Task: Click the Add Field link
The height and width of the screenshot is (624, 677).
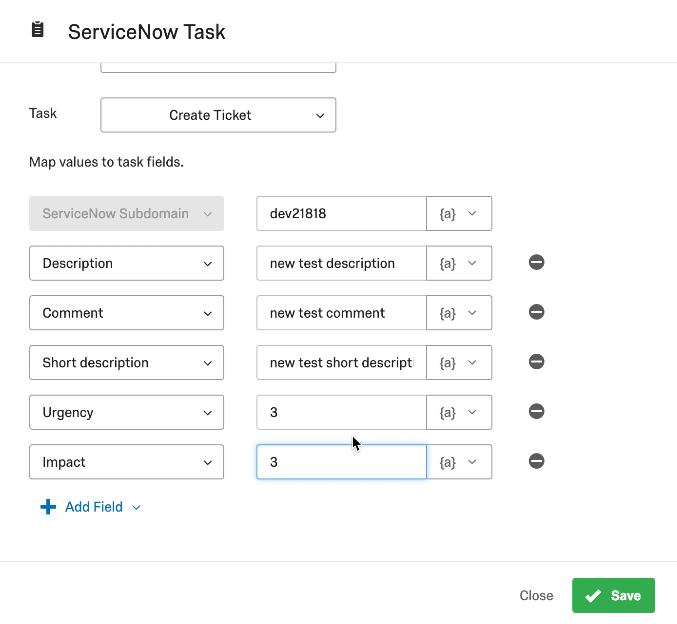Action: [94, 507]
